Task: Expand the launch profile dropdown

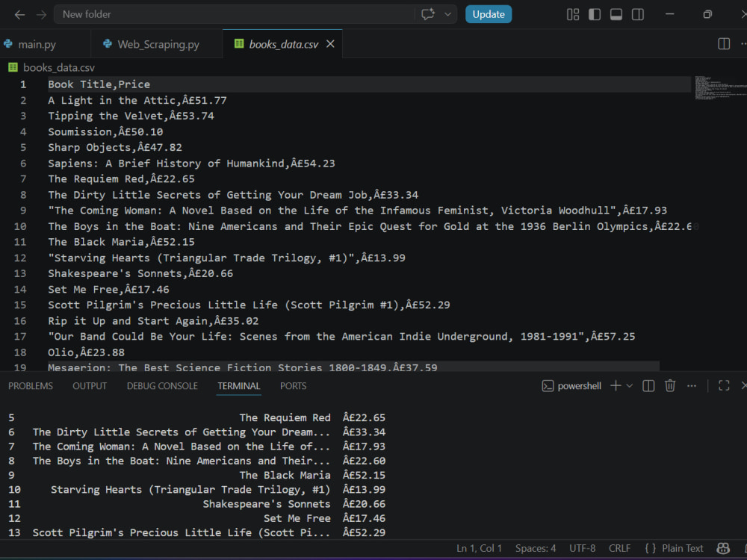Action: 629,386
